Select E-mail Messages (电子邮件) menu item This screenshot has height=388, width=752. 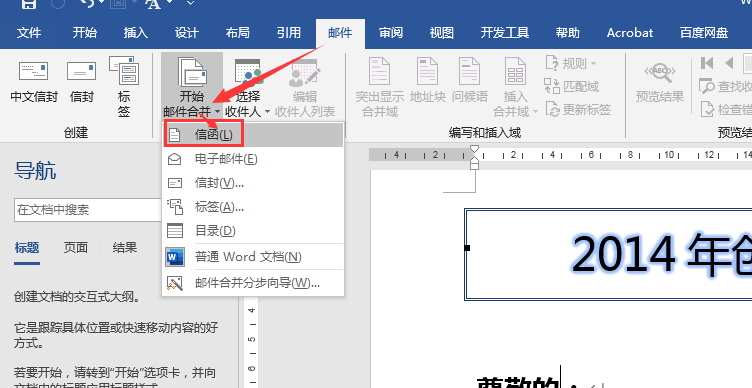[x=253, y=159]
